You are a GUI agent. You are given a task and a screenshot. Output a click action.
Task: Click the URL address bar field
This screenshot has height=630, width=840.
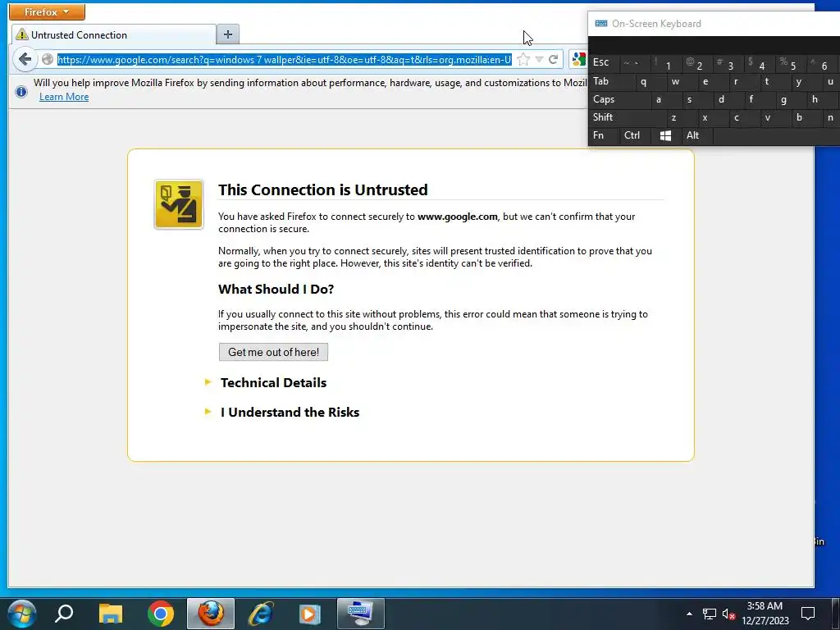[285, 59]
